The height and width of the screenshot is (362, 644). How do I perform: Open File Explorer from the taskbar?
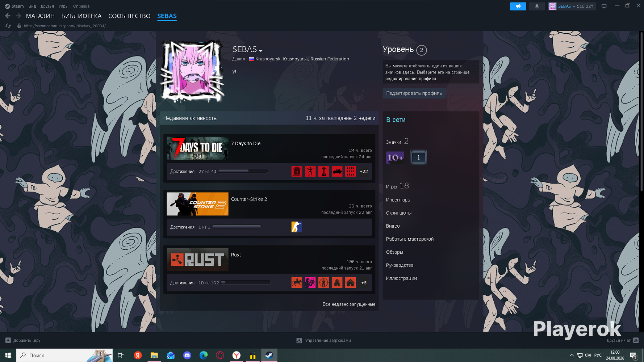(154, 355)
